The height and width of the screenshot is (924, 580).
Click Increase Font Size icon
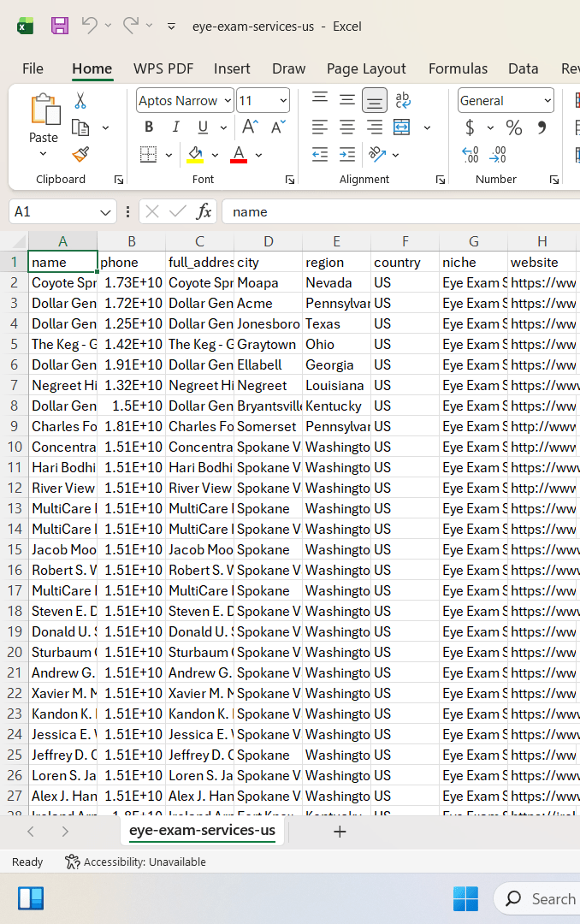click(250, 127)
